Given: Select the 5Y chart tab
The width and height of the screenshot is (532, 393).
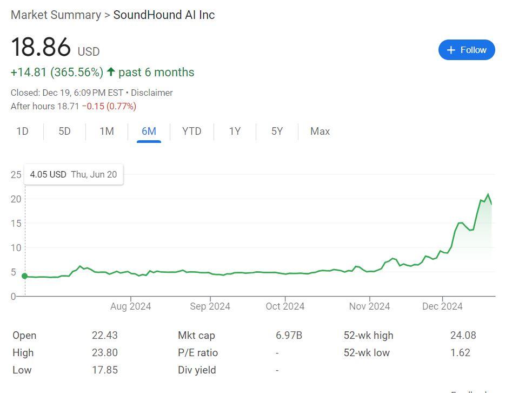Looking at the screenshot, I should [x=277, y=132].
